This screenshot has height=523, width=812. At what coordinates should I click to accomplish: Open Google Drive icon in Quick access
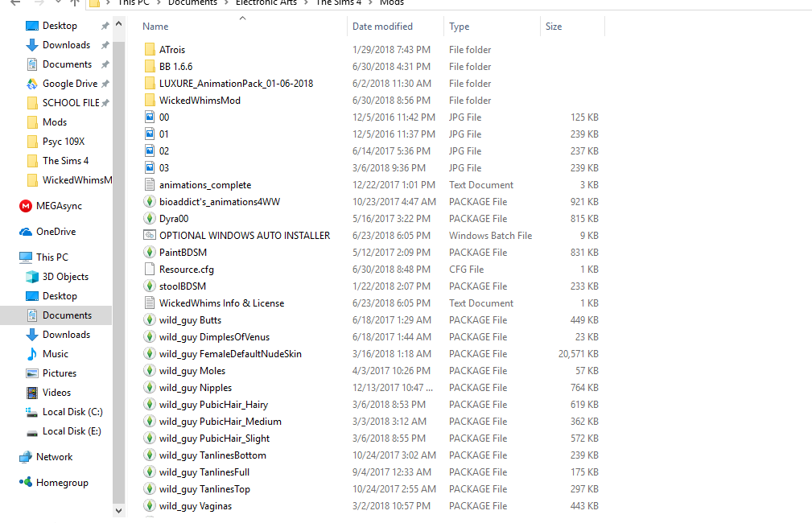pyautogui.click(x=32, y=84)
